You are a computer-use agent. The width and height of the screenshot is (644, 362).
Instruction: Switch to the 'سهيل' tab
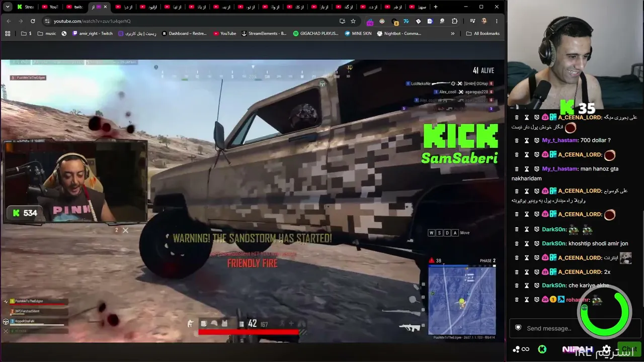coord(418,7)
